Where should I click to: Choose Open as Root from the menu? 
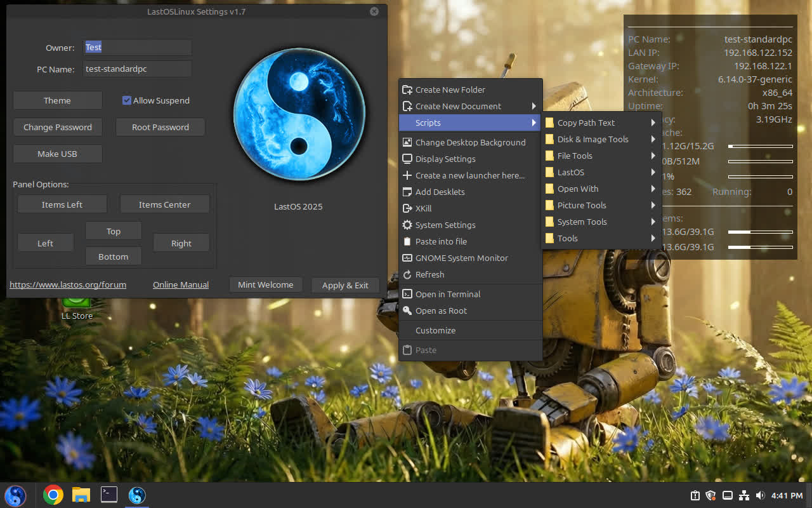(x=441, y=311)
